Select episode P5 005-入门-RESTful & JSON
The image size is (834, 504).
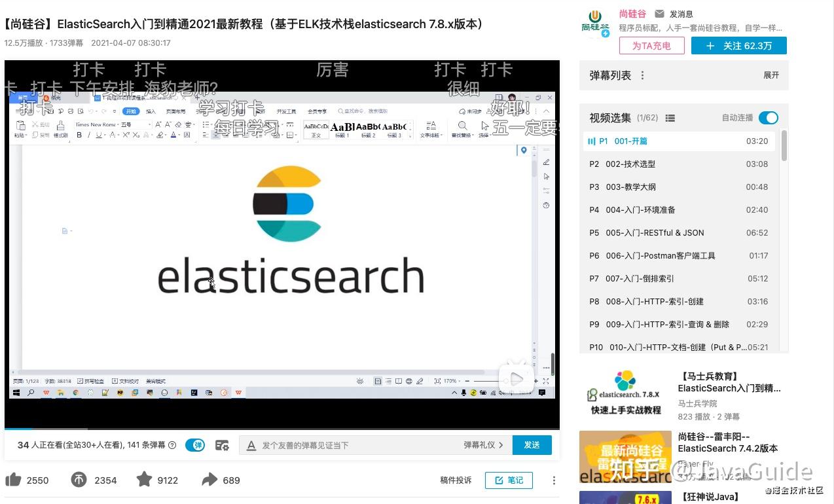click(x=679, y=233)
